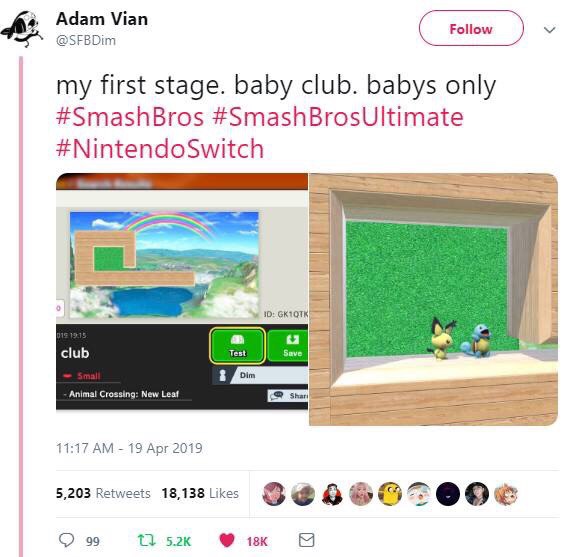
Task: Click the dark black circle liker avatar
Action: pyautogui.click(x=448, y=494)
